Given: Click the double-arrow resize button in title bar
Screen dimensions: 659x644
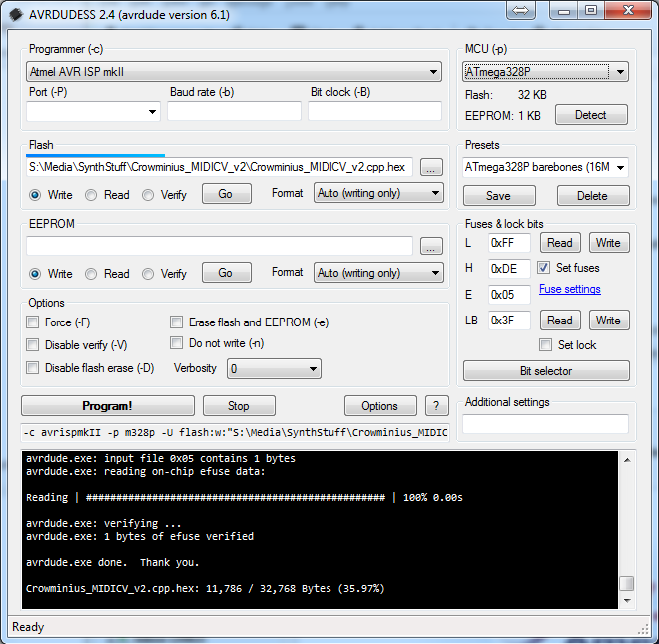Looking at the screenshot, I should (x=521, y=10).
